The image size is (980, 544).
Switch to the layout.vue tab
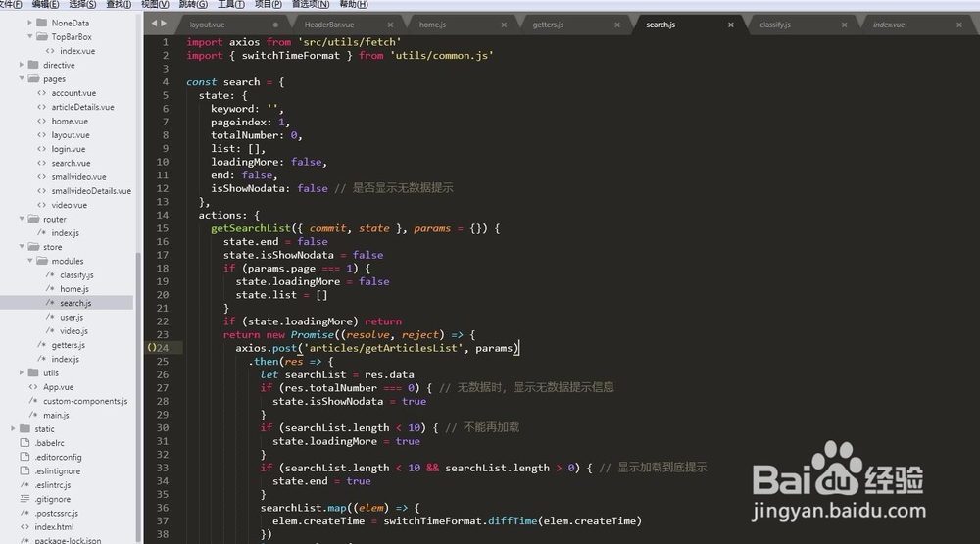pos(207,25)
